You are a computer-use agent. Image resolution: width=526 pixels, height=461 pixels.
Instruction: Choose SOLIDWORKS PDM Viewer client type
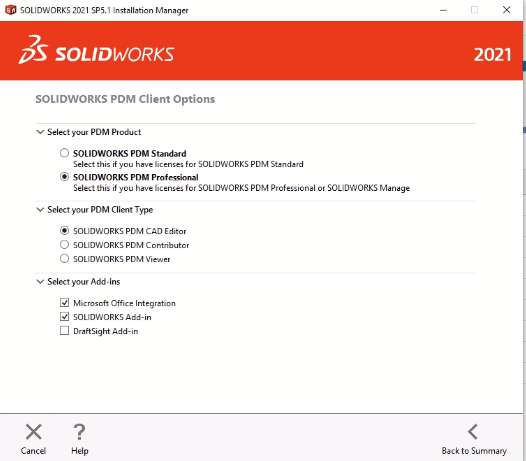[64, 259]
